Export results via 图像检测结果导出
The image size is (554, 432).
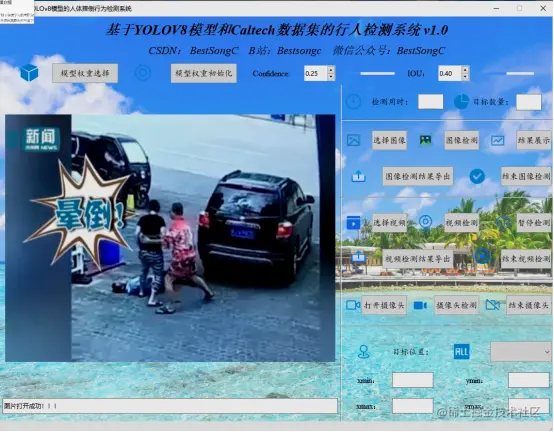(418, 176)
